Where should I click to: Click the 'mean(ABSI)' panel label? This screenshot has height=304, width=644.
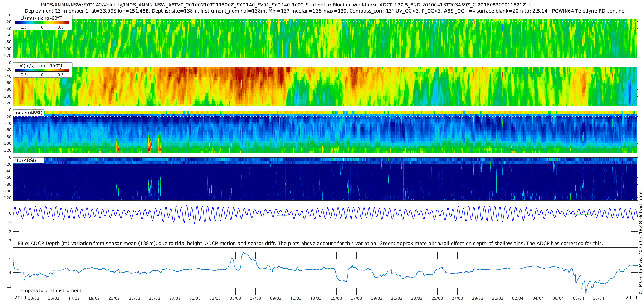[x=28, y=113]
